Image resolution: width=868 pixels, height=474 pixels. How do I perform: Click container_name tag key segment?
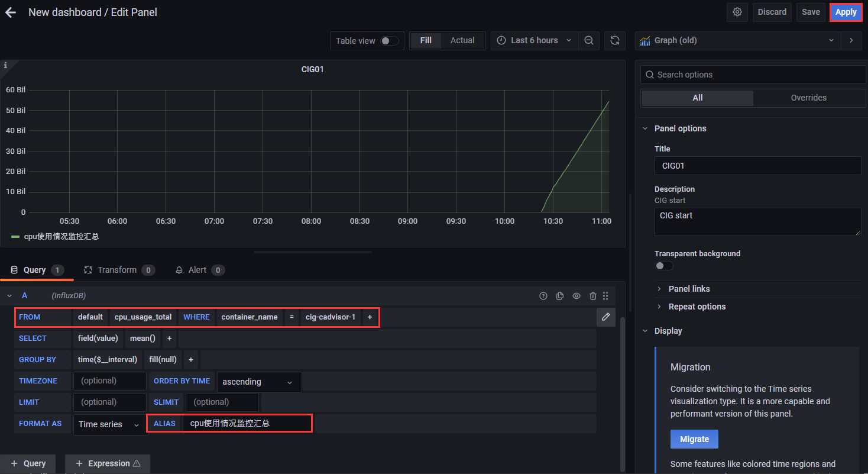[250, 317]
